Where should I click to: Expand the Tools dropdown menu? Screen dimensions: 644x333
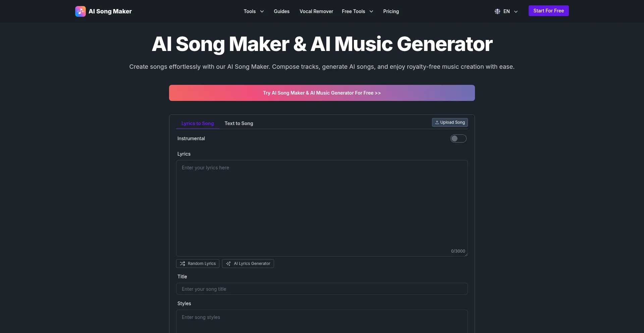(254, 11)
